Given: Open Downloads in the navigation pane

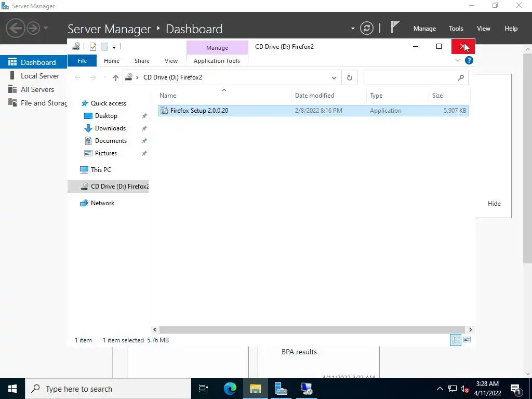Looking at the screenshot, I should (x=110, y=128).
